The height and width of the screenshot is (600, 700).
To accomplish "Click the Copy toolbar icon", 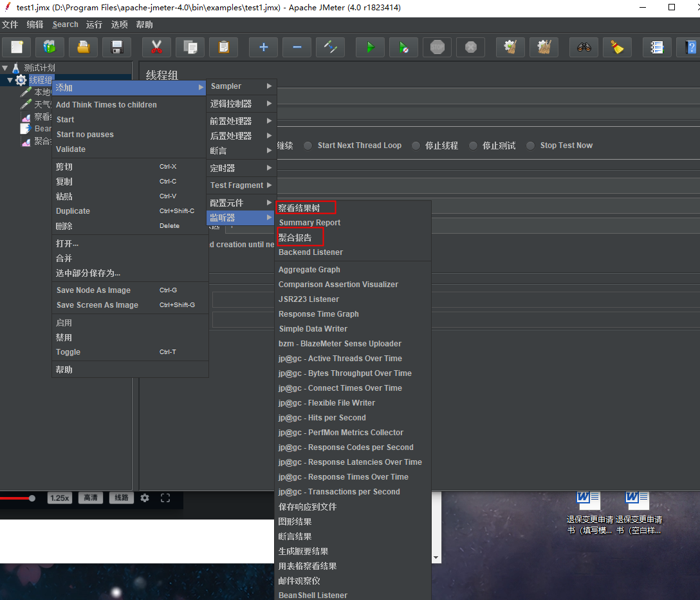I will [190, 47].
